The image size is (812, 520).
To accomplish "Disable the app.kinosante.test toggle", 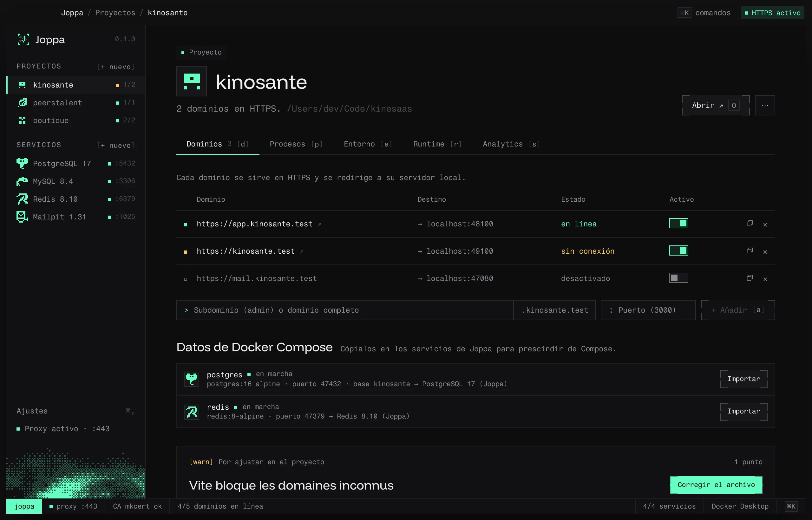I will click(678, 223).
